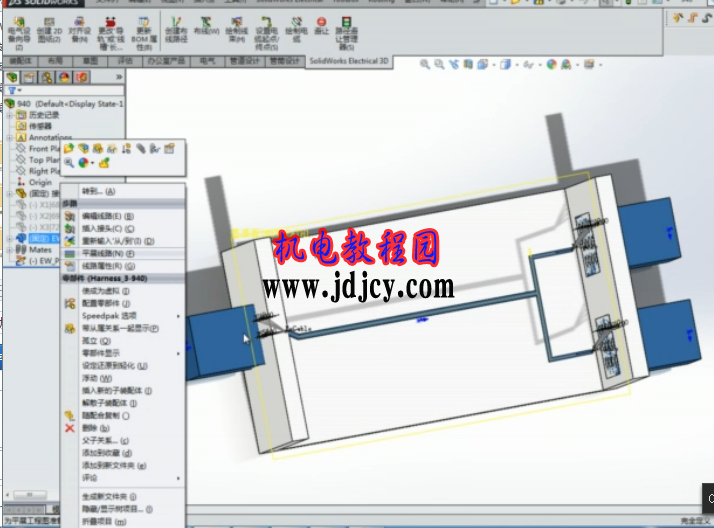Choose 平展线路(N) from context menu
The width and height of the screenshot is (714, 528).
123,254
